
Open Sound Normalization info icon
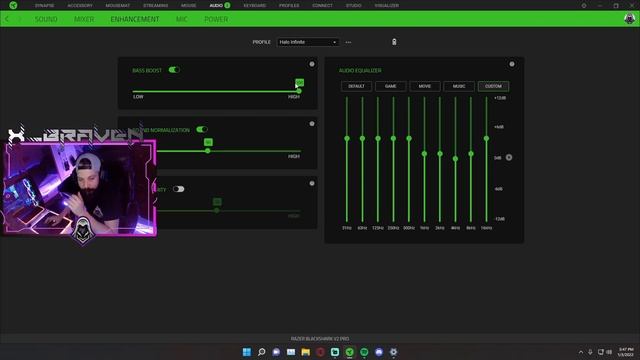pyautogui.click(x=312, y=124)
